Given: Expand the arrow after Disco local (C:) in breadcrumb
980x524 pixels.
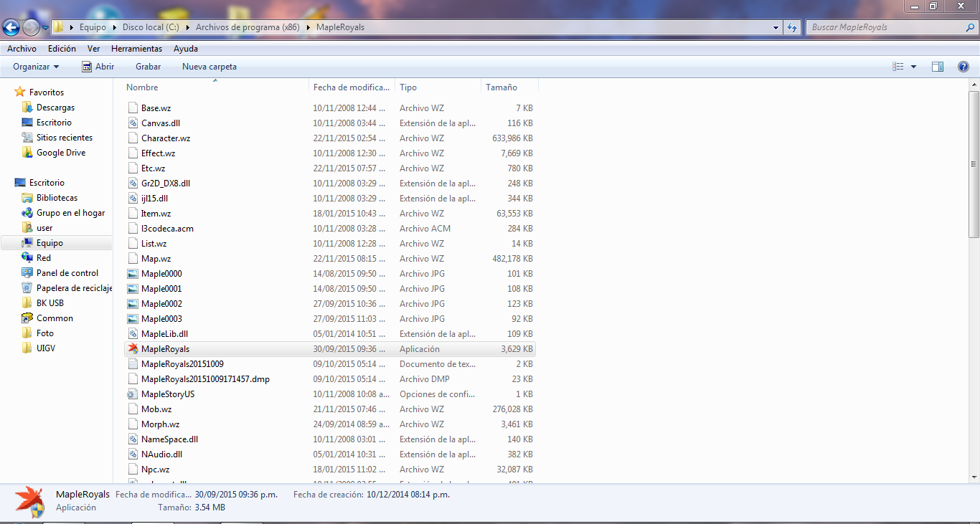Looking at the screenshot, I should click(187, 27).
